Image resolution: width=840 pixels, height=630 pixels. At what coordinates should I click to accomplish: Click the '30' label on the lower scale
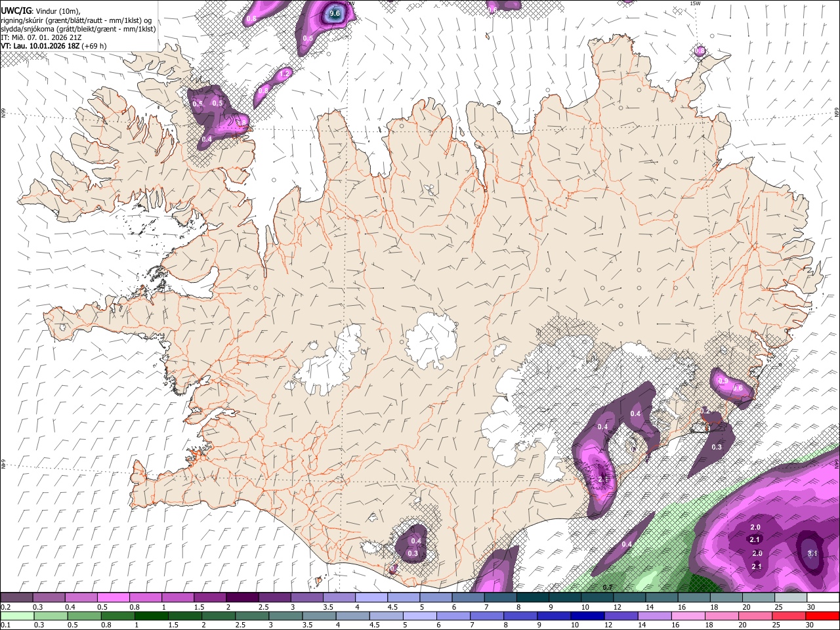click(x=811, y=625)
